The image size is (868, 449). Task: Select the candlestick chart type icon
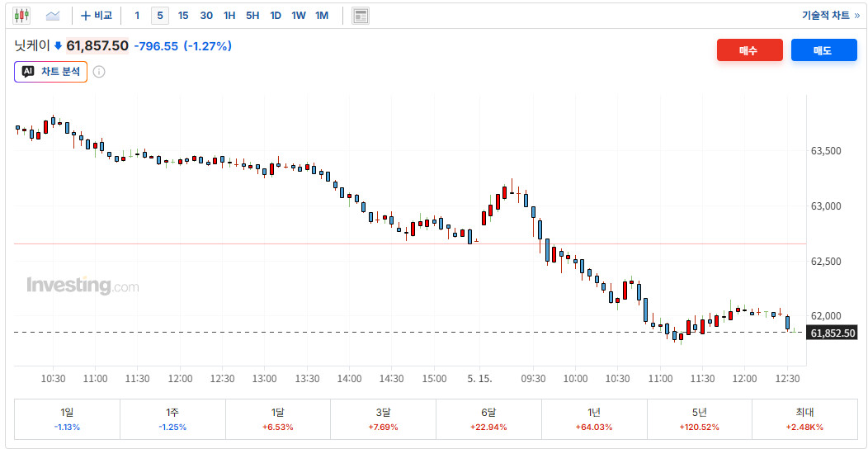[x=21, y=16]
